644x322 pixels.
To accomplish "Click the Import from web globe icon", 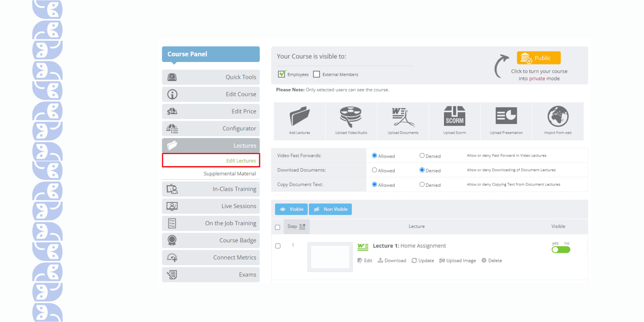I will 558,116.
